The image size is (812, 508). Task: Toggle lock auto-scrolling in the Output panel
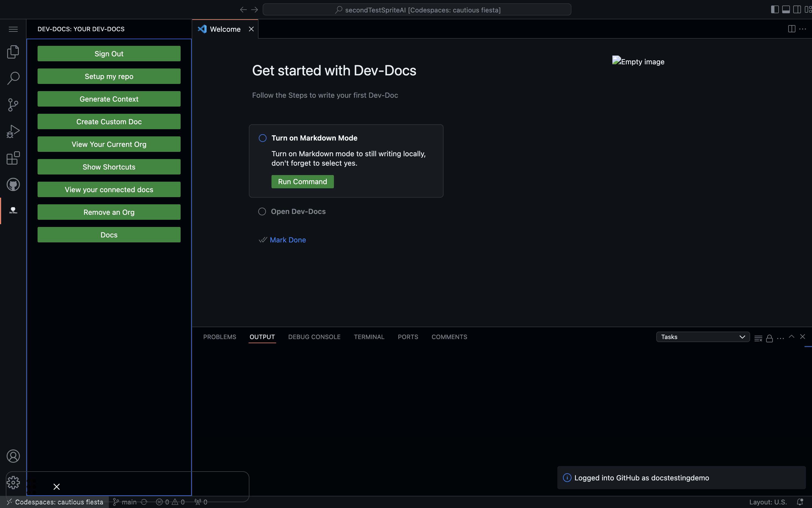[x=769, y=338]
